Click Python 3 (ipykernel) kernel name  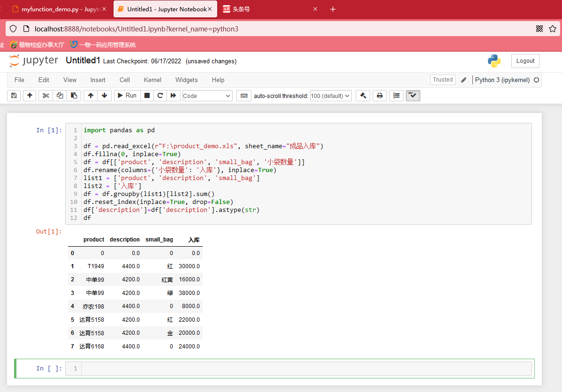(502, 80)
